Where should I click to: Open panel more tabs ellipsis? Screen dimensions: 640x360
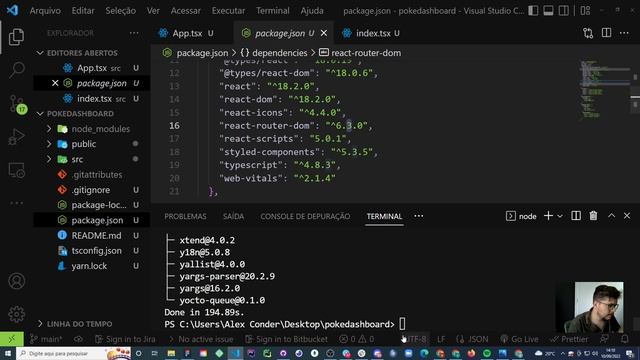point(418,216)
